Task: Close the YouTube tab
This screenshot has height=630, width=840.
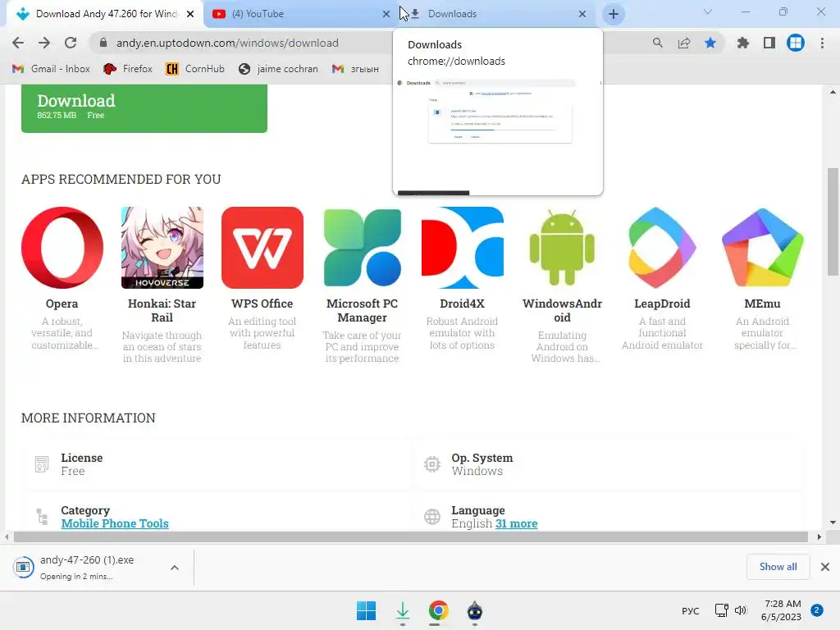Action: 386,14
